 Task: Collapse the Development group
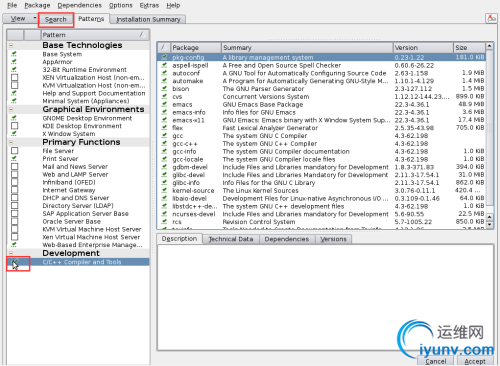pyautogui.click(x=11, y=253)
